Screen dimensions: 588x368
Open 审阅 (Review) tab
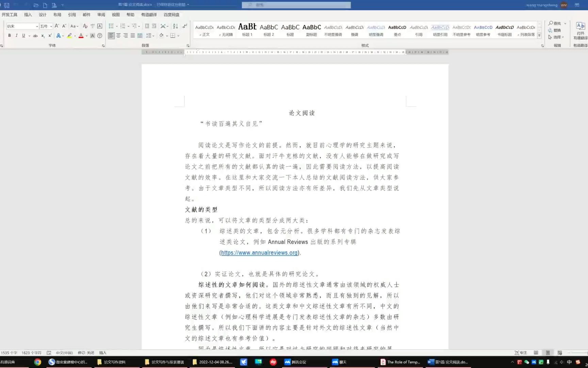(101, 15)
